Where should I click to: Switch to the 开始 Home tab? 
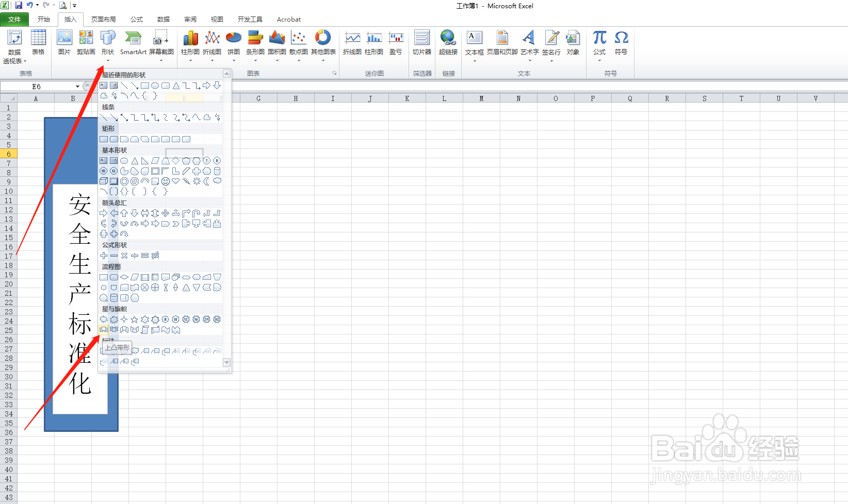click(44, 20)
